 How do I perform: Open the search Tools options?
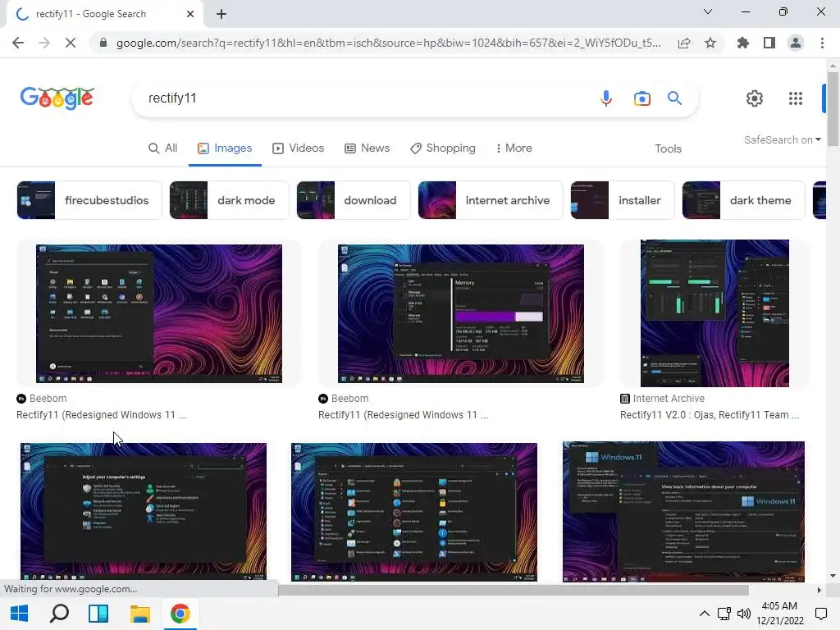[x=668, y=149]
